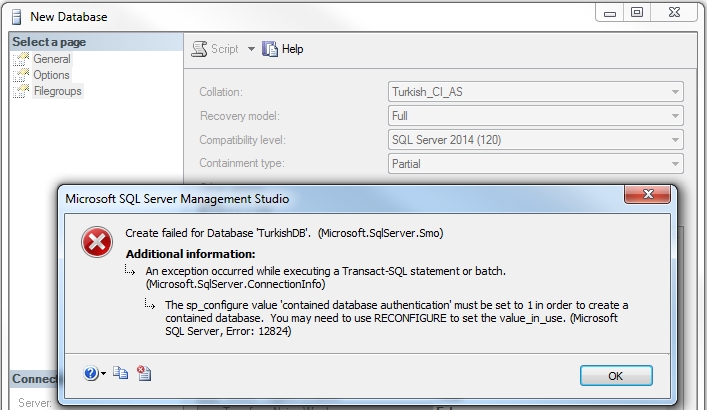
Task: Click the 'Additional information:' heading
Action: click(x=190, y=254)
